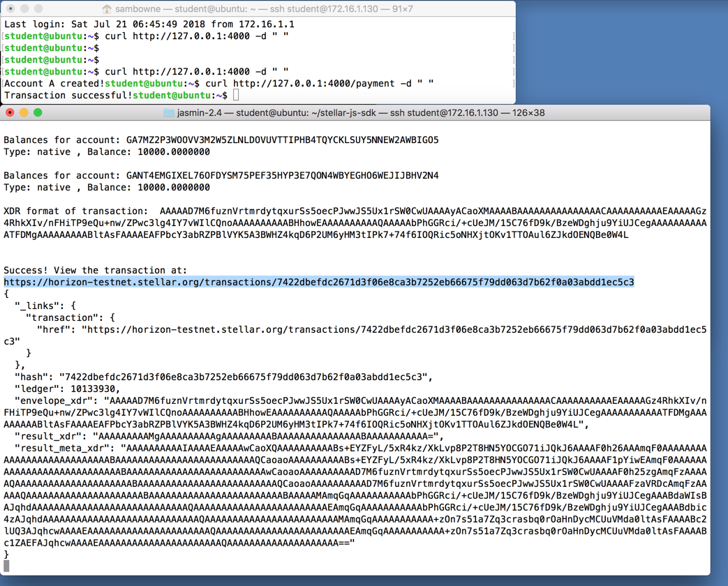
Task: Click the "_links": { line
Action: (45, 306)
